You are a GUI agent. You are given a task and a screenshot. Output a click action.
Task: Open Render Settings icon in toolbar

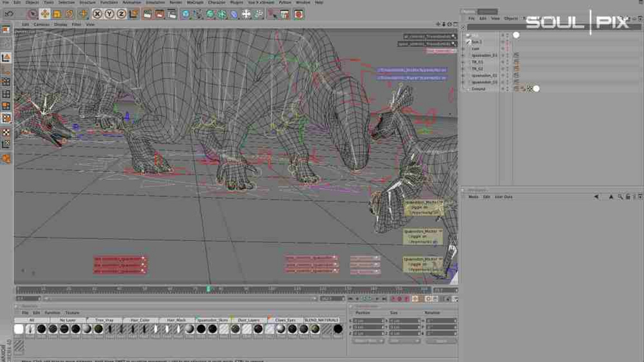(x=172, y=14)
